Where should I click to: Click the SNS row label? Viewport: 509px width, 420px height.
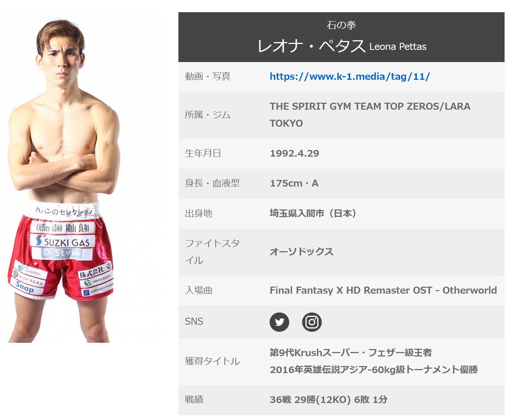pos(194,321)
